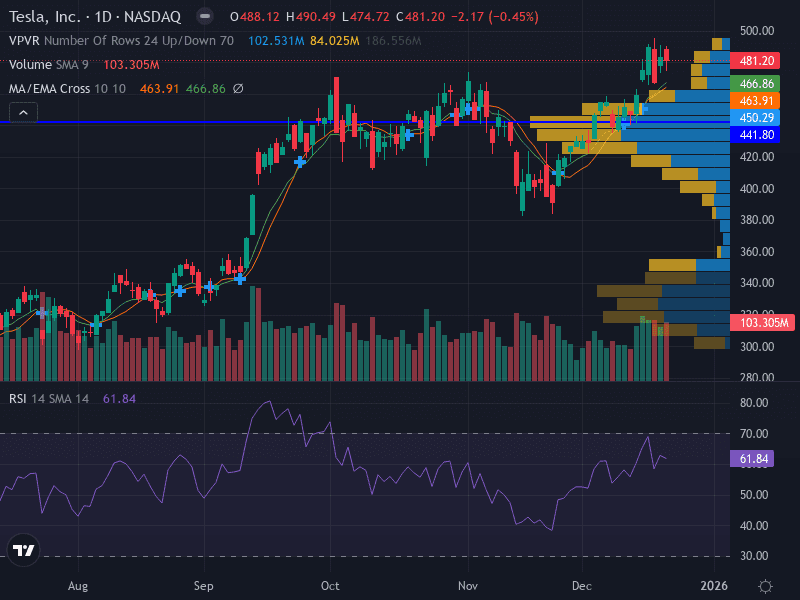Click the Nov label on time axis
The width and height of the screenshot is (800, 600).
(468, 586)
